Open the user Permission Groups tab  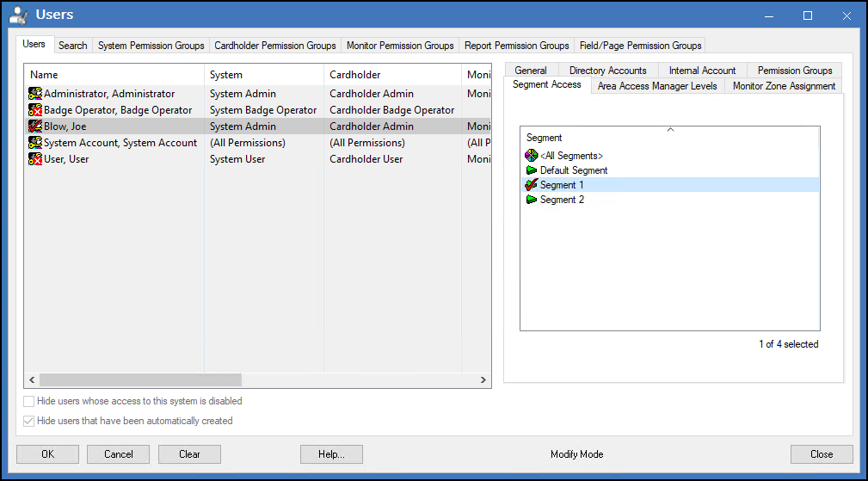[795, 71]
